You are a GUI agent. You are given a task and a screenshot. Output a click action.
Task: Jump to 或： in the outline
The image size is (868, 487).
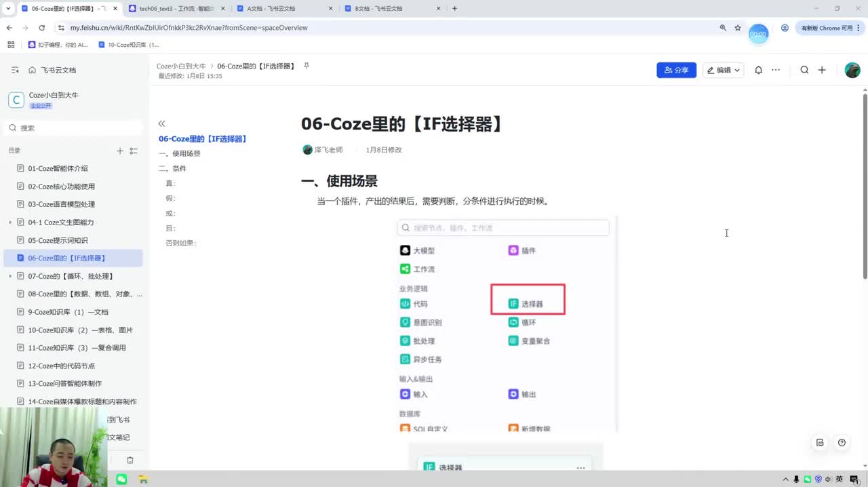(x=170, y=213)
